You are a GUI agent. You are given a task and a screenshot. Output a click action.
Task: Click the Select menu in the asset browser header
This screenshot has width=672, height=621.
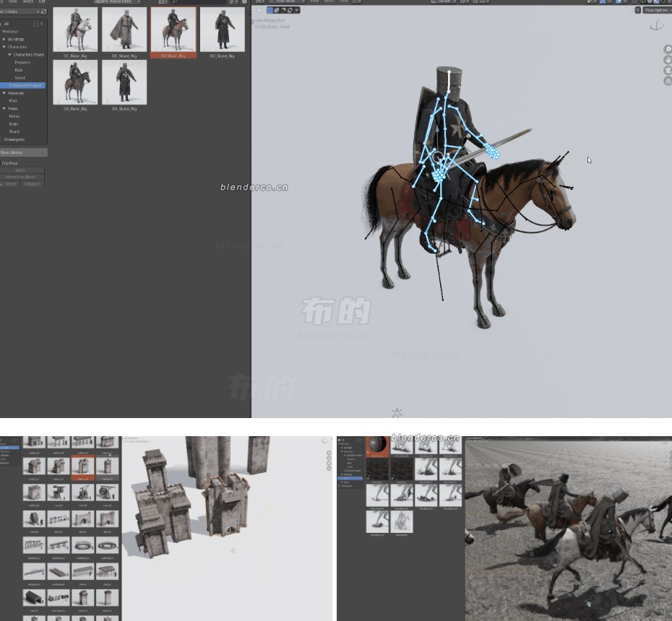click(x=28, y=1)
